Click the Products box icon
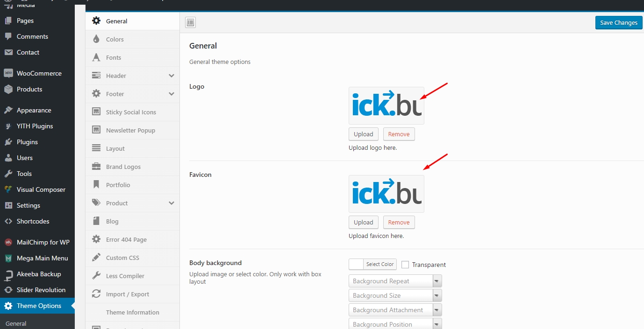Image resolution: width=644 pixels, height=329 pixels. tap(8, 89)
